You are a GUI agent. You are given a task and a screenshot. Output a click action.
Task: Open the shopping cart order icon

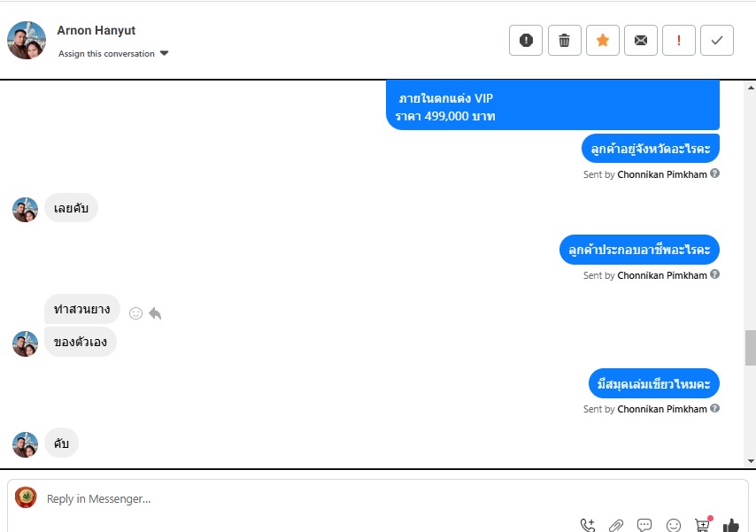(x=703, y=524)
